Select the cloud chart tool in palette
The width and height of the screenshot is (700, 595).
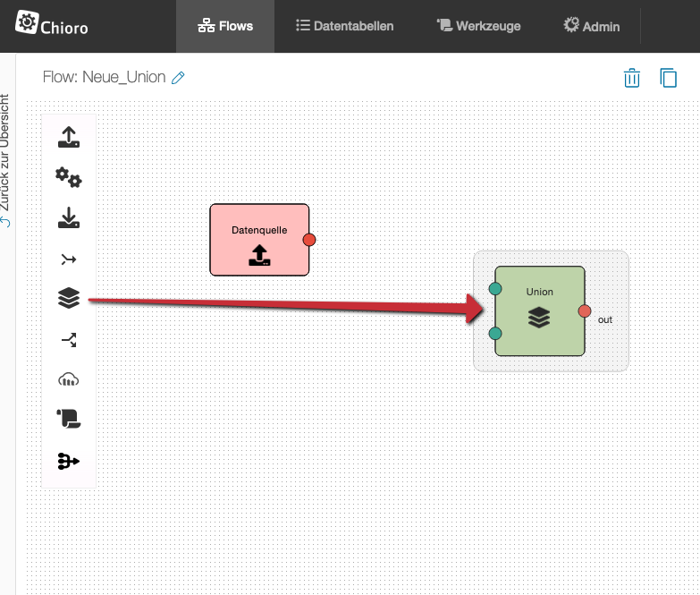[69, 379]
